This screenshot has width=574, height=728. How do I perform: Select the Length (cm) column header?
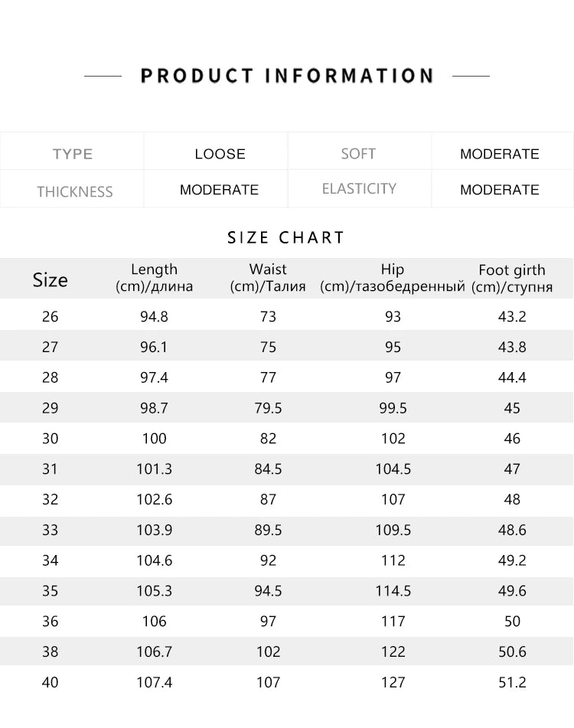[x=154, y=278]
